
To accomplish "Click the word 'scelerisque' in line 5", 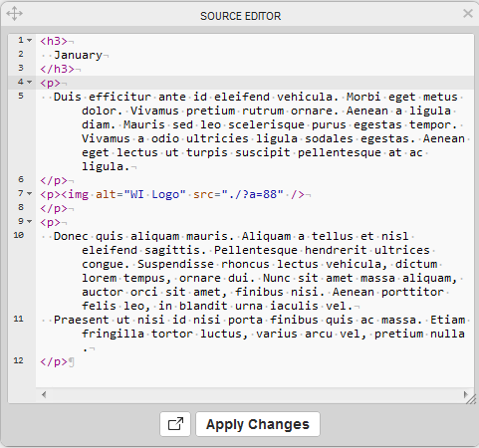I will point(266,124).
